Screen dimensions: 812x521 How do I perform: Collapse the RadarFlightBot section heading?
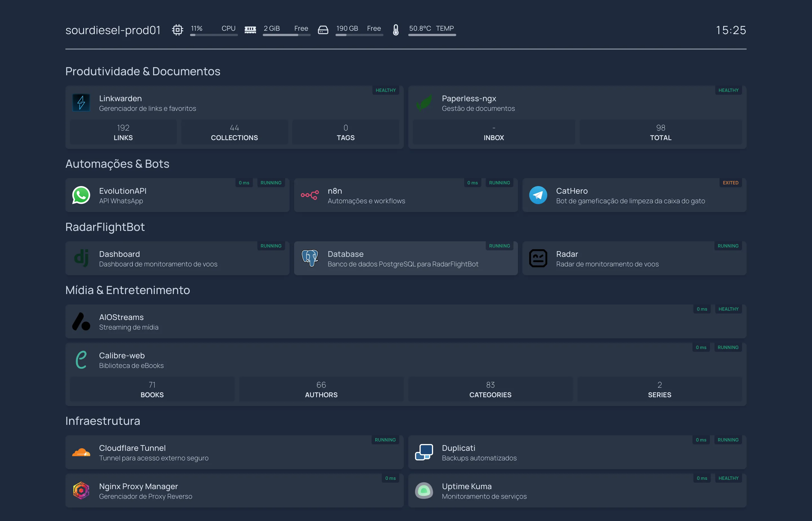[x=105, y=227]
